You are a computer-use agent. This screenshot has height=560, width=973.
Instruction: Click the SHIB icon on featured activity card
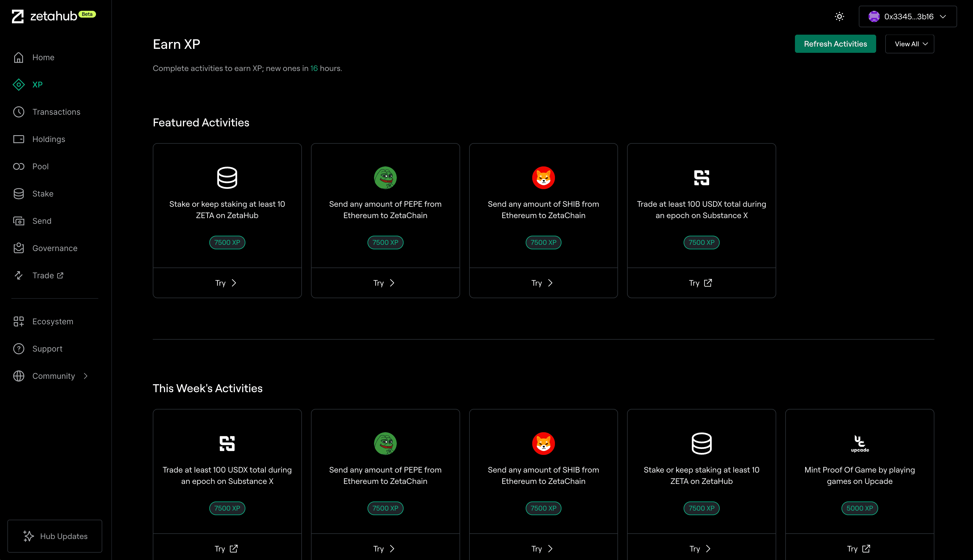pyautogui.click(x=543, y=178)
